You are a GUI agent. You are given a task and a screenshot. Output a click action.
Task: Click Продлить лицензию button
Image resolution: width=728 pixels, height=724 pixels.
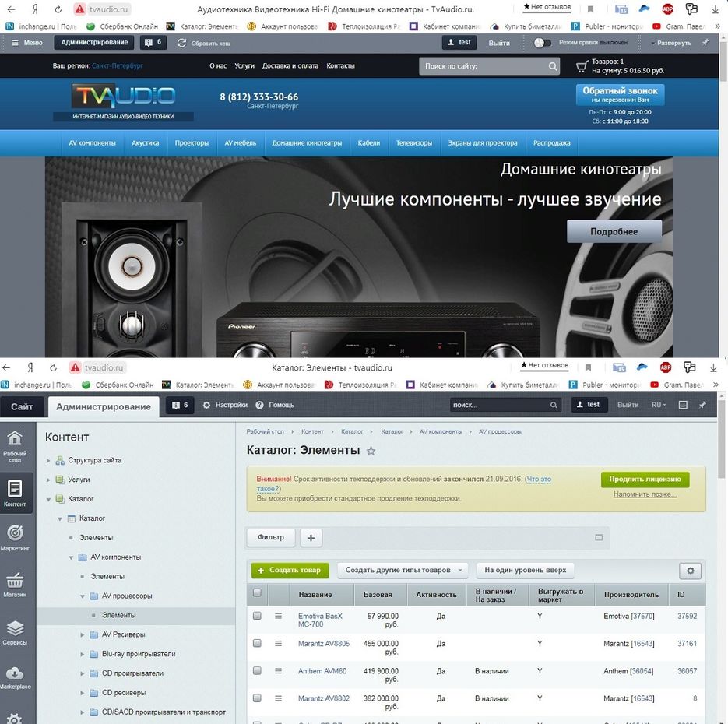pos(645,479)
